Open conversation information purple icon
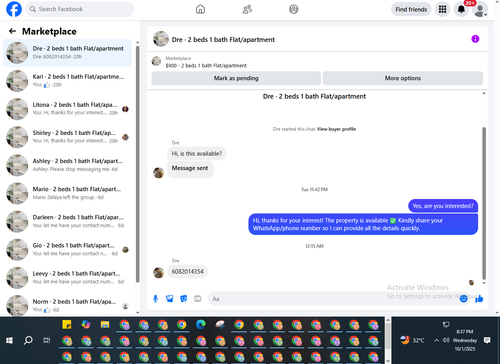500x364 pixels. tap(475, 39)
